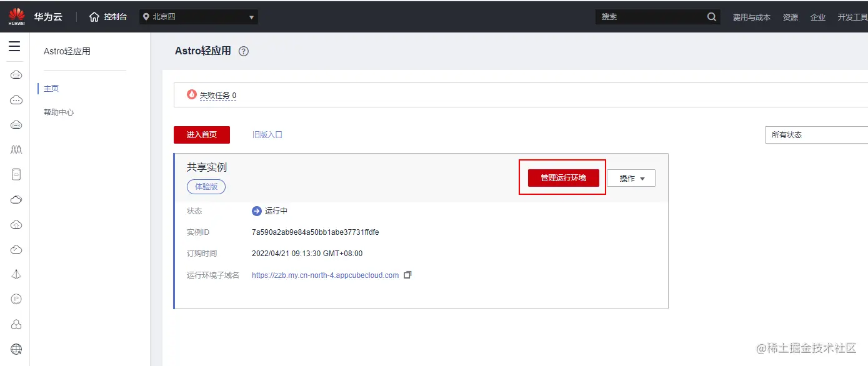This screenshot has width=868, height=366.
Task: Click the location pin in region selector
Action: [146, 17]
